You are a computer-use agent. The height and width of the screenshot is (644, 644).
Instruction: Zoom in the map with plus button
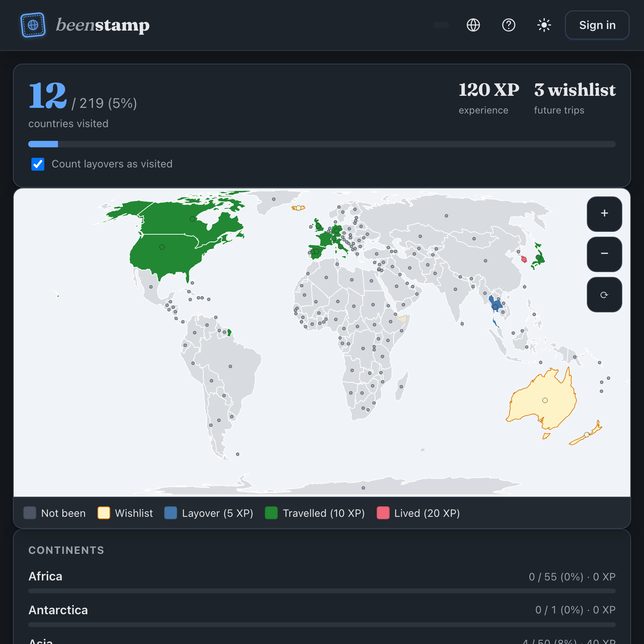(605, 214)
